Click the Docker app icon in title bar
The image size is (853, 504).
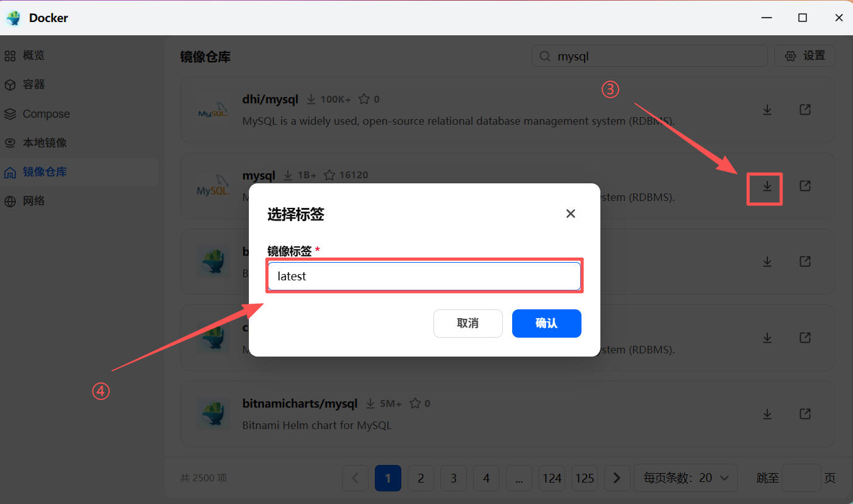13,18
